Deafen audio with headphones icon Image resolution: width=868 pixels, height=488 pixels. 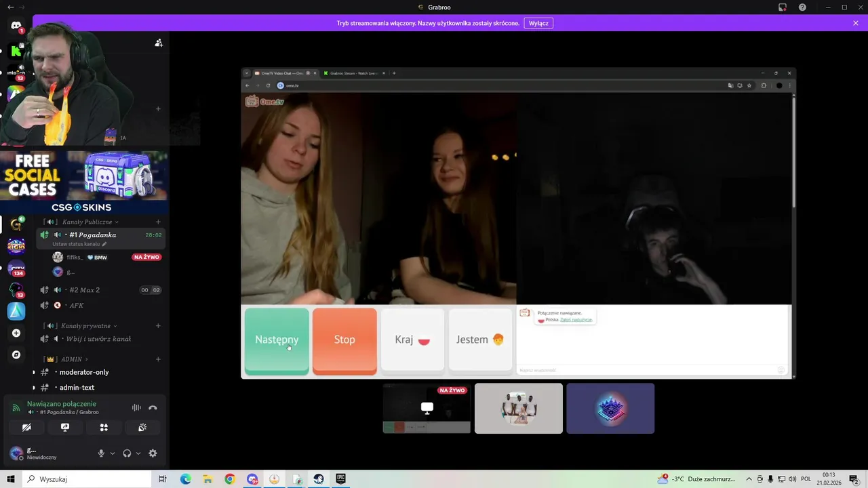click(x=127, y=453)
